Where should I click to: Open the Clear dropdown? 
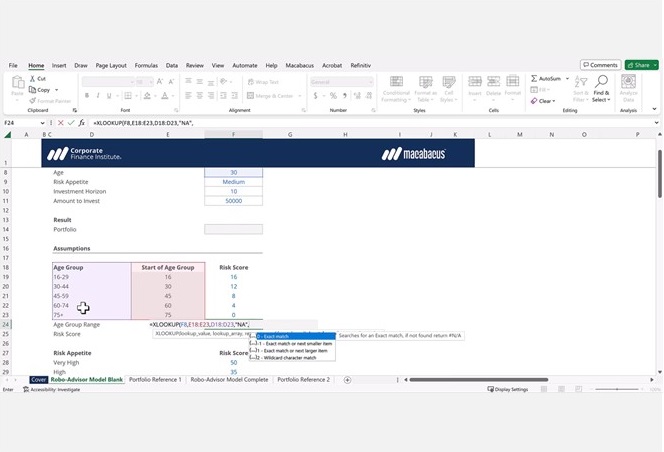[x=543, y=101]
